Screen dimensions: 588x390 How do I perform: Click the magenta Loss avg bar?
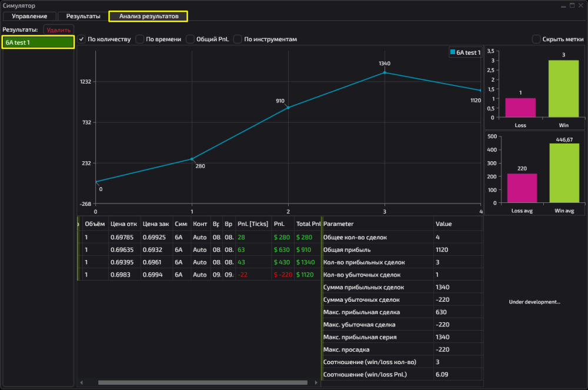point(522,188)
